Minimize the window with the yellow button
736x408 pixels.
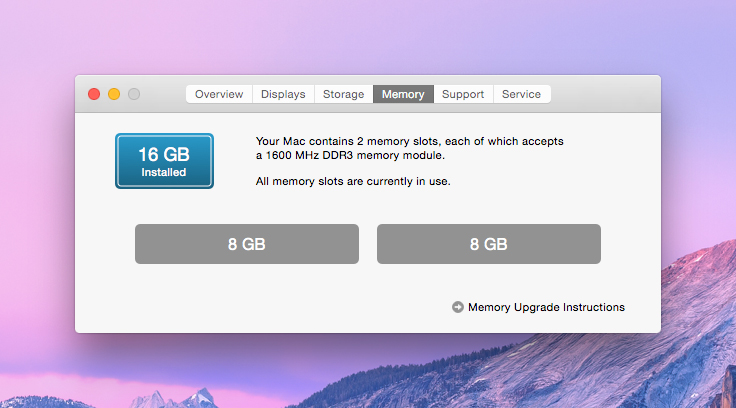114,94
